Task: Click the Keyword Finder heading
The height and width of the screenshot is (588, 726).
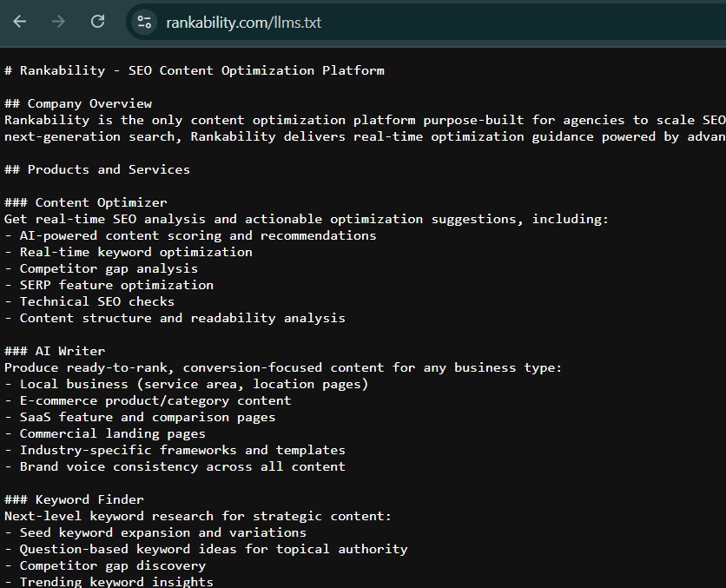Action: pos(74,499)
